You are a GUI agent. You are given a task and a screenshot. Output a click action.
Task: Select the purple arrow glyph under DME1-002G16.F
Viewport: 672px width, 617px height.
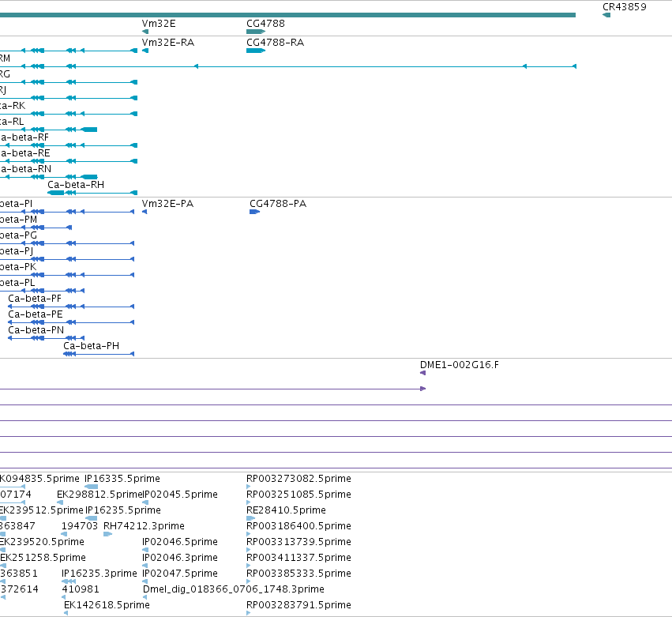point(423,373)
